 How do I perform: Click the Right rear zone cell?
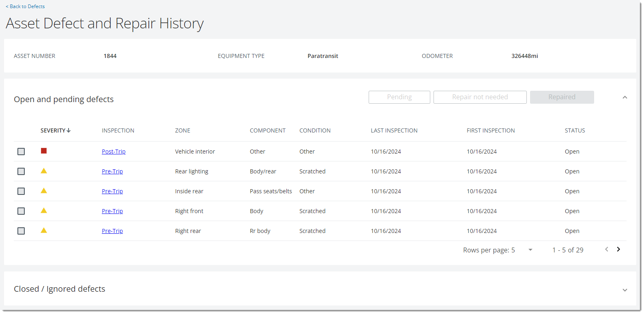click(x=188, y=231)
